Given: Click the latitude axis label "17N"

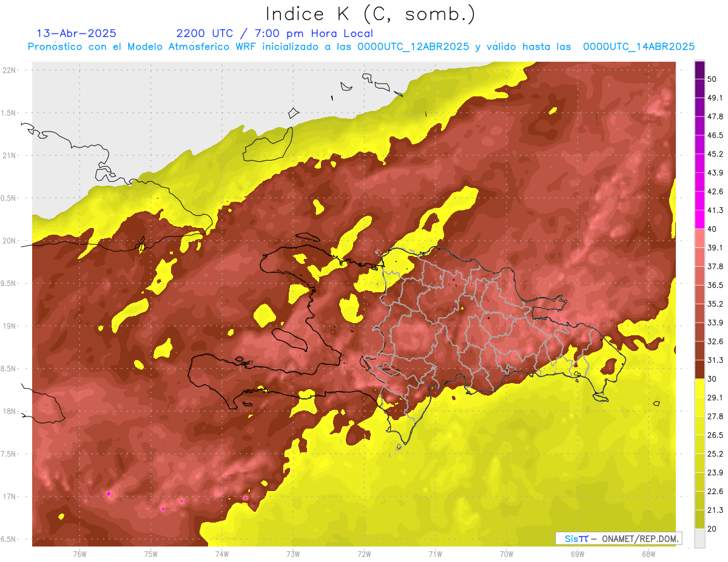Looking at the screenshot, I should 10,497.
